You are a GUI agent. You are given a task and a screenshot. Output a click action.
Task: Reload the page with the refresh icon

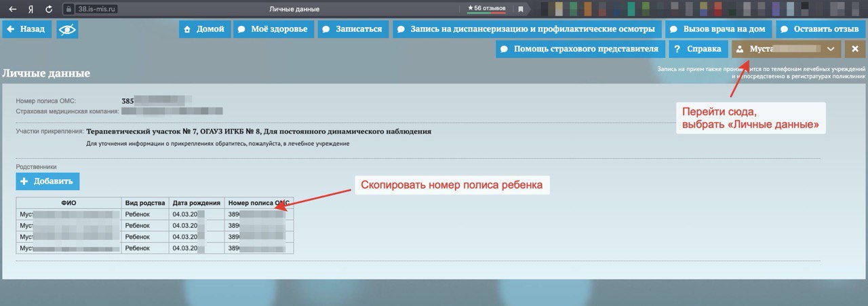49,9
